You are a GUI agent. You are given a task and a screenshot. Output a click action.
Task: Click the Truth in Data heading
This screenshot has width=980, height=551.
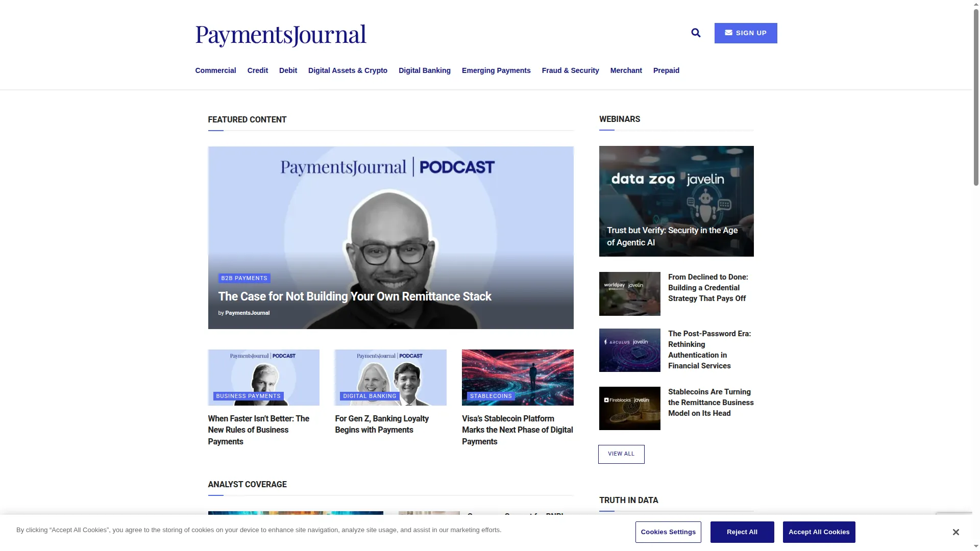click(x=628, y=500)
